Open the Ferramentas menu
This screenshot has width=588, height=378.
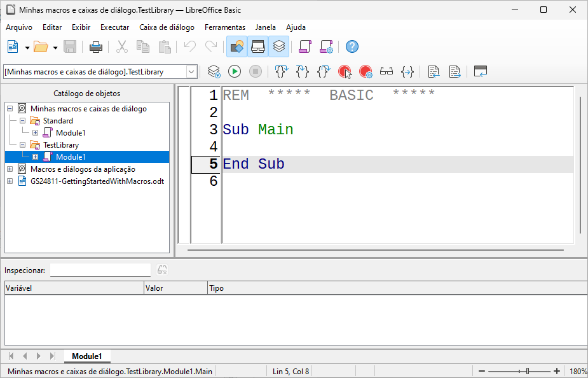[225, 27]
